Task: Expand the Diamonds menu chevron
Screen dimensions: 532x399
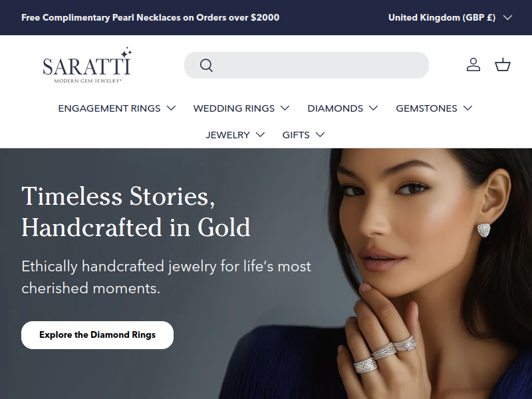Action: (x=373, y=108)
